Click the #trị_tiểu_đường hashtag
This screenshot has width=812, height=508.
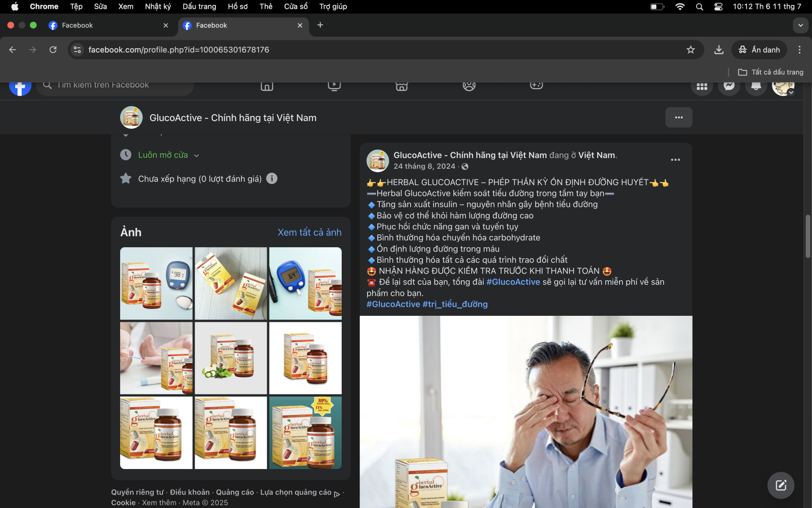point(455,304)
